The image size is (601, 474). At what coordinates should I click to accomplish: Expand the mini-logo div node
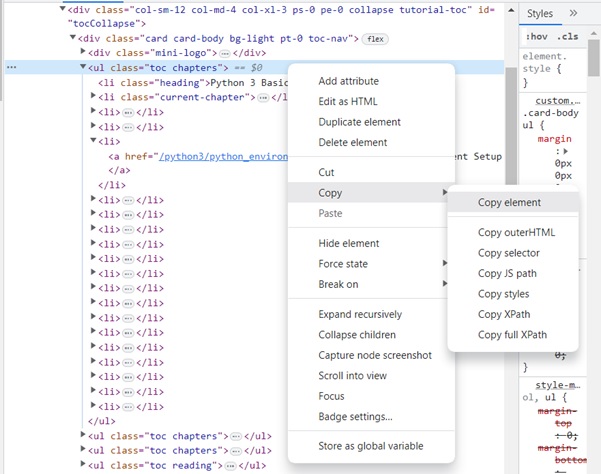[x=82, y=53]
